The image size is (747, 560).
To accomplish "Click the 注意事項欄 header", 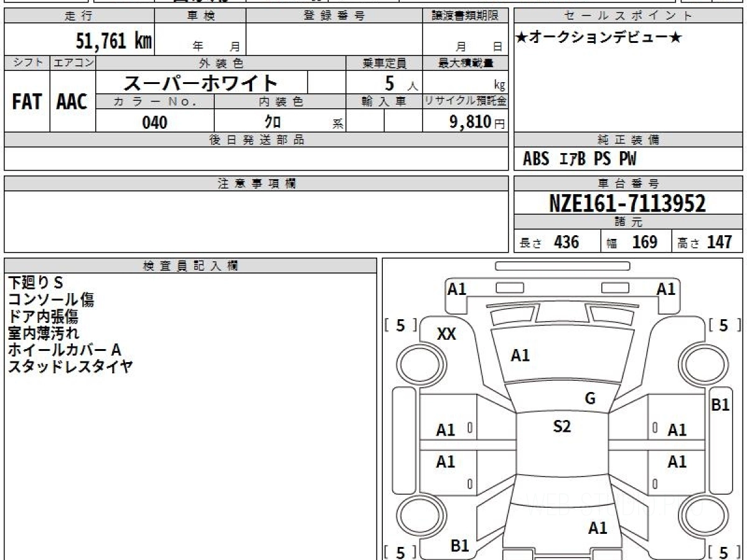I will 256,184.
